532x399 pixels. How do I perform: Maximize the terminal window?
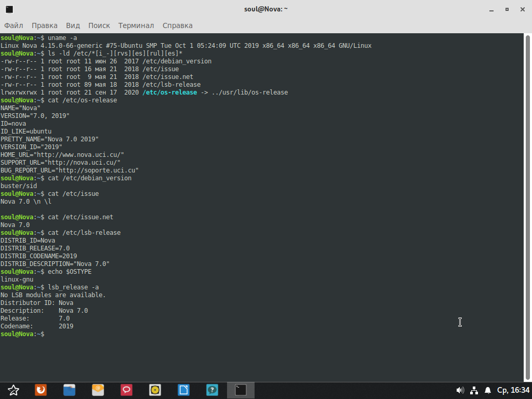click(x=507, y=9)
